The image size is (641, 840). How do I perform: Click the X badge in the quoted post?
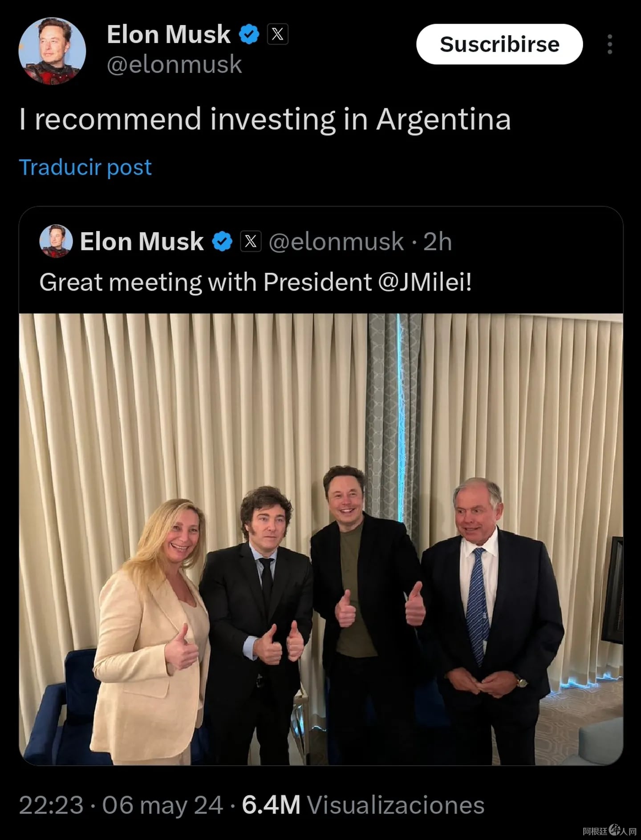click(x=251, y=242)
